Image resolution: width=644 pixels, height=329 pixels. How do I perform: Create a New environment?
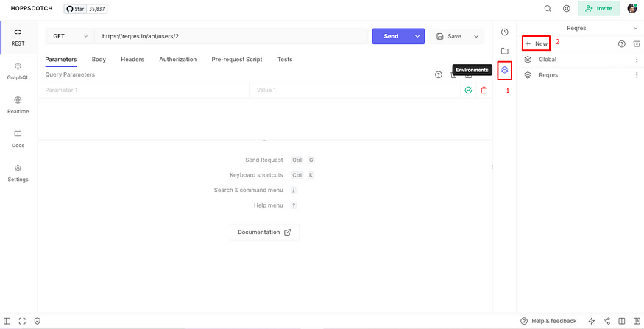pos(536,43)
